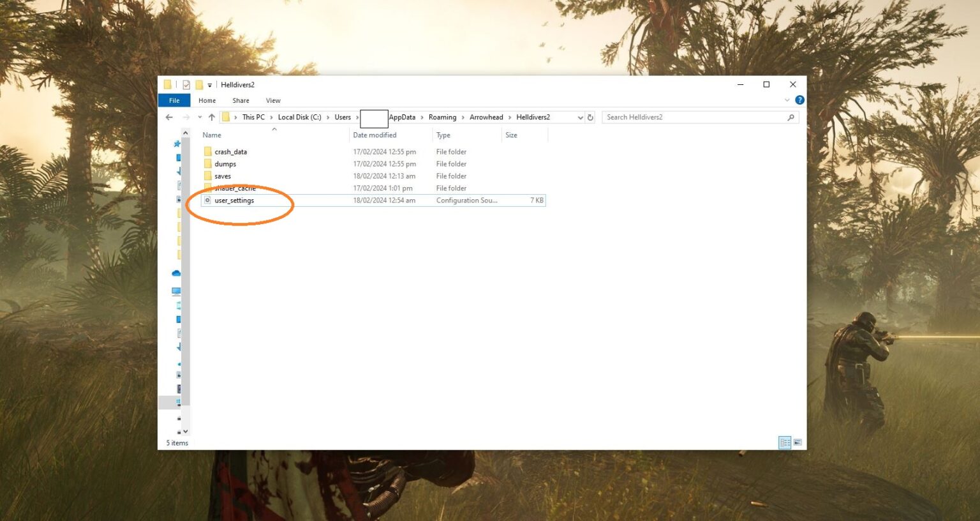Switch to Large icons view in the status bar
The width and height of the screenshot is (980, 521).
(x=798, y=442)
